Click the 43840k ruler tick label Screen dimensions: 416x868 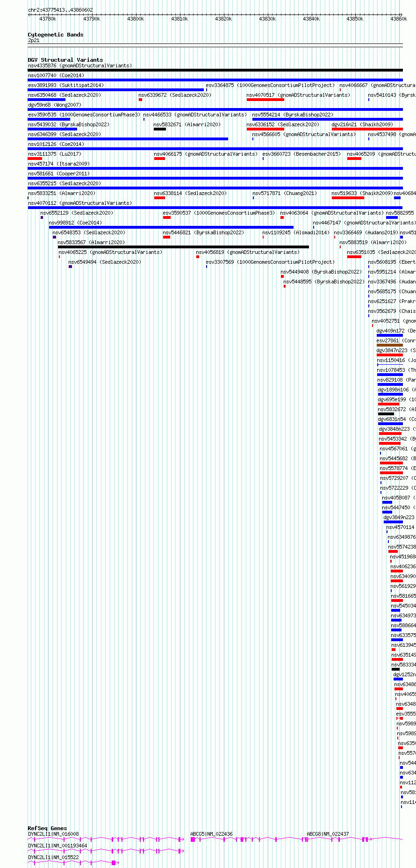(x=311, y=19)
